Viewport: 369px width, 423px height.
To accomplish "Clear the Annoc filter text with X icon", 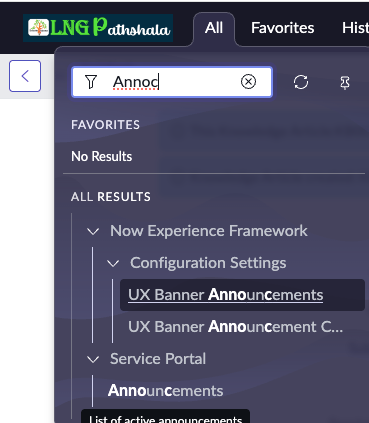I will pos(248,82).
